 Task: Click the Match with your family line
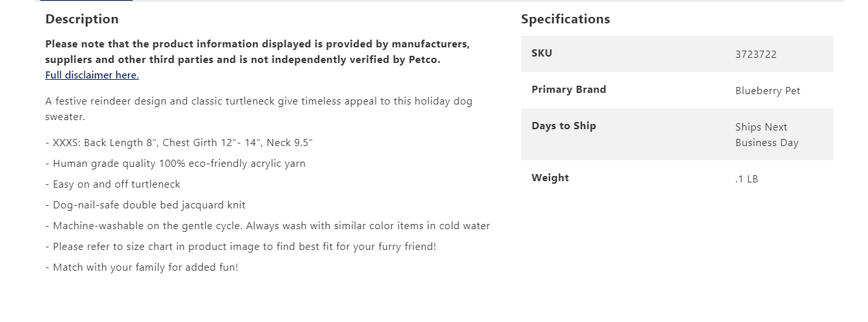click(x=142, y=267)
